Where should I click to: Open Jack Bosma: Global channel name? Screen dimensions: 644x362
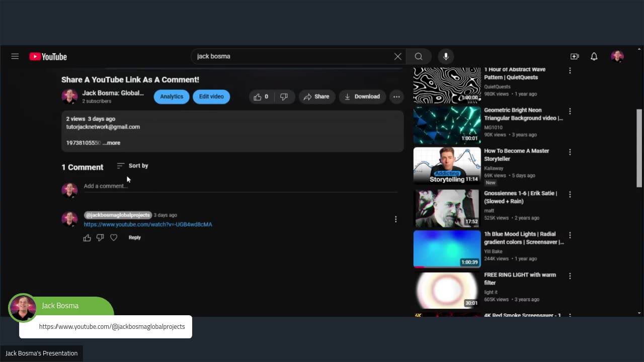[x=113, y=93]
